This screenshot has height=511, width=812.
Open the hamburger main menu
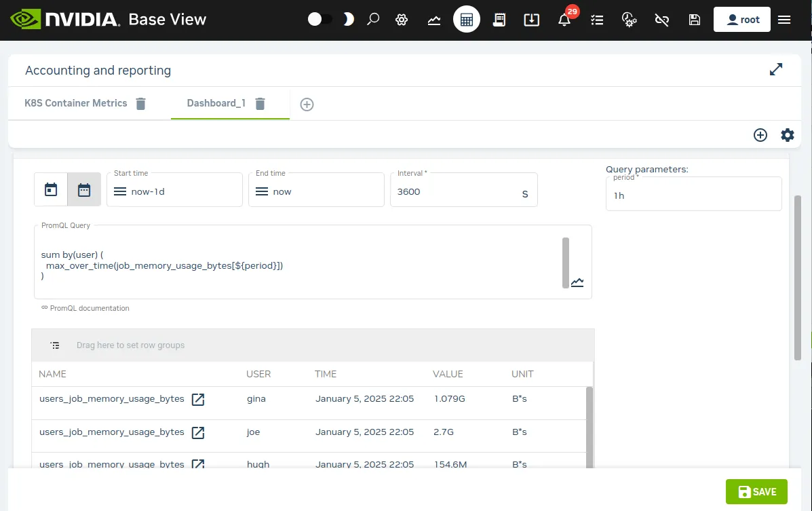click(x=784, y=20)
